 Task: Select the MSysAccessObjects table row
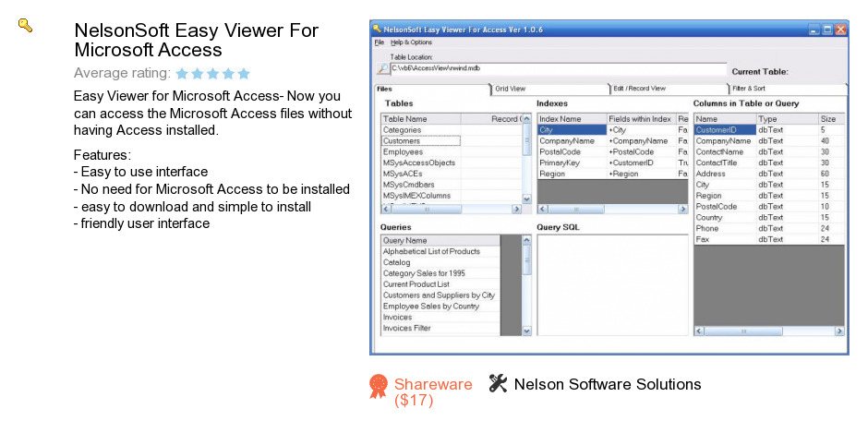pyautogui.click(x=452, y=162)
